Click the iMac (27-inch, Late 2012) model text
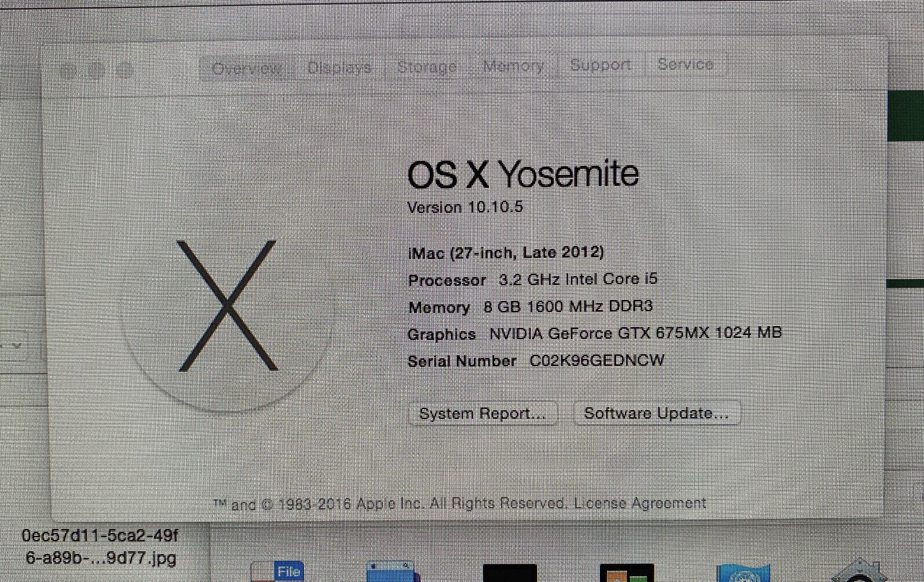Image resolution: width=924 pixels, height=582 pixels. click(506, 252)
